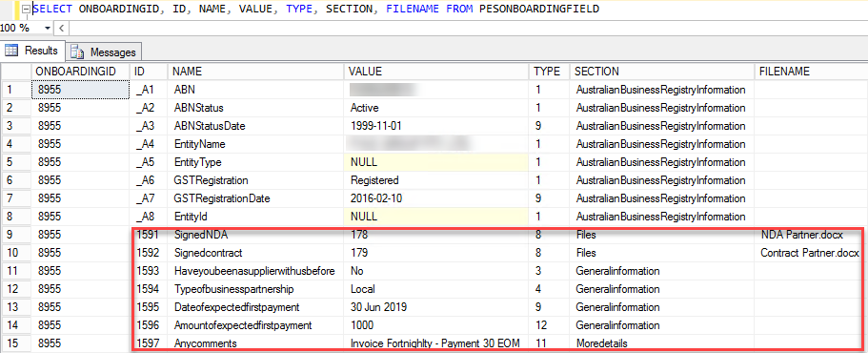Image resolution: width=868 pixels, height=353 pixels.
Task: Click the Typeofbusinesspartnership cell
Action: click(256, 289)
